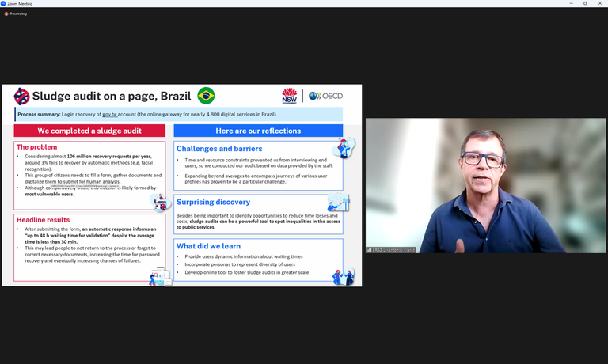Click the sludge audit logo beside title
The height and width of the screenshot is (364, 608).
tap(21, 96)
